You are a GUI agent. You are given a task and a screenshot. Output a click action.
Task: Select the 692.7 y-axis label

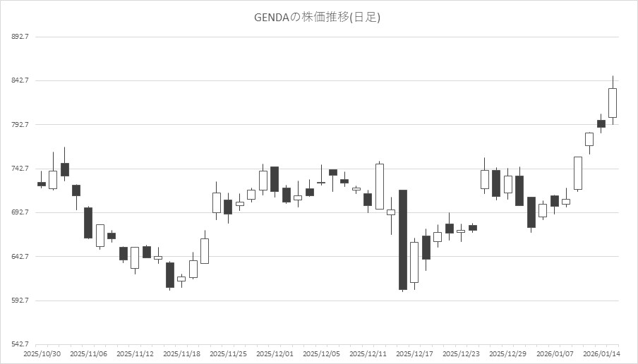(x=19, y=212)
